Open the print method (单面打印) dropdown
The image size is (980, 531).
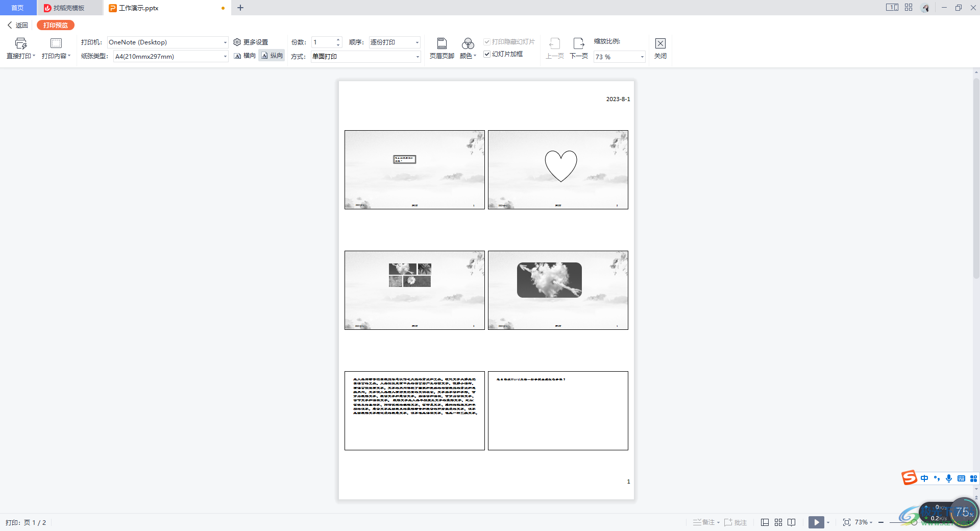click(x=365, y=56)
